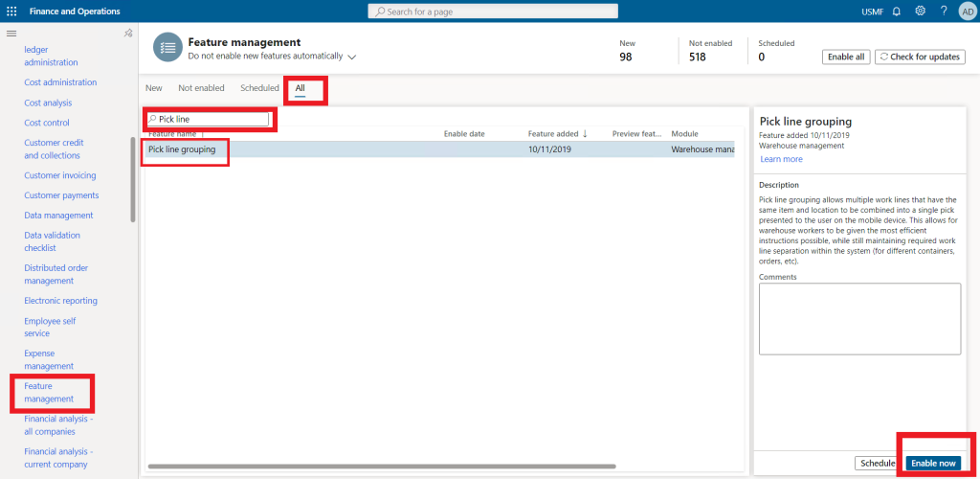This screenshot has height=479, width=980.
Task: Click the USMF company selector
Action: pyautogui.click(x=873, y=11)
